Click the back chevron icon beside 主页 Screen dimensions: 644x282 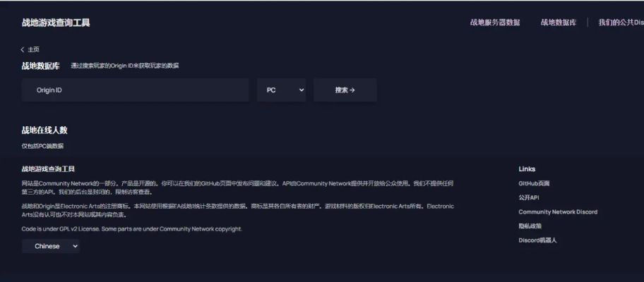[23, 49]
